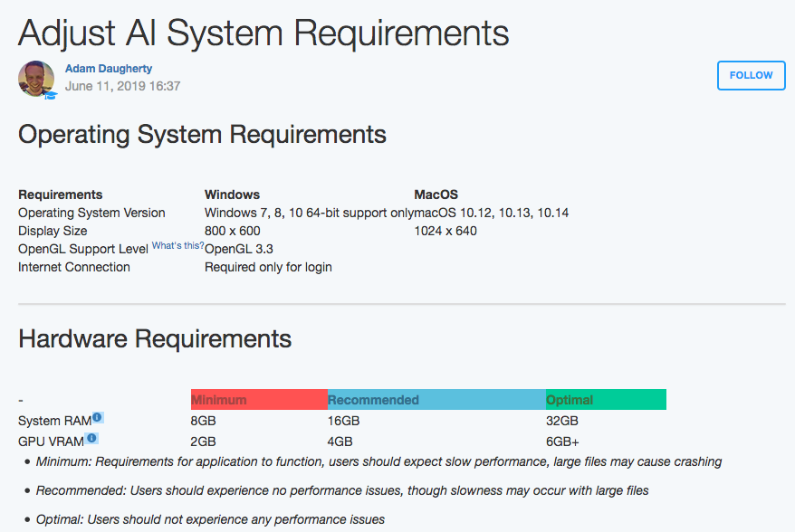Click the "Display Size" row label
This screenshot has height=532, width=795.
point(53,231)
